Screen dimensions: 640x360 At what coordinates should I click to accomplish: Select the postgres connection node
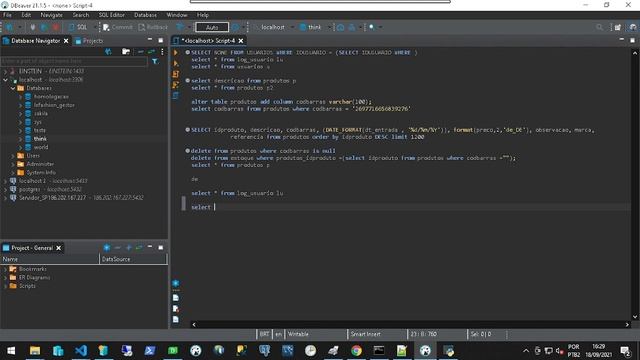[x=50, y=189]
